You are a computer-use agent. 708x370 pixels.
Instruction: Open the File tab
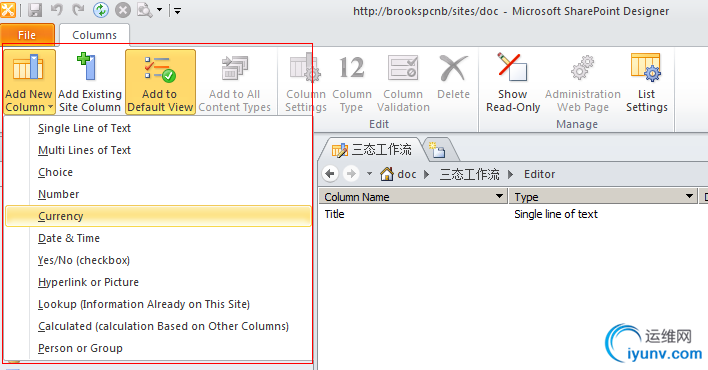click(27, 35)
